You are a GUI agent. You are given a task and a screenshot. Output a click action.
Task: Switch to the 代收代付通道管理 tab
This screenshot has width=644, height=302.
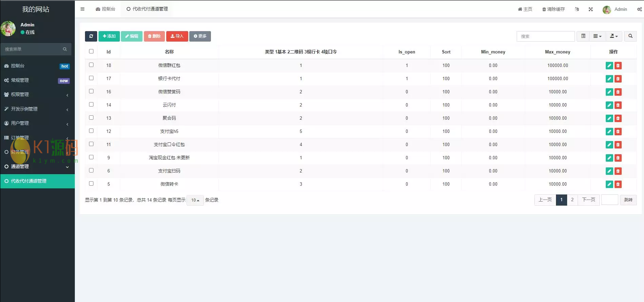[147, 9]
